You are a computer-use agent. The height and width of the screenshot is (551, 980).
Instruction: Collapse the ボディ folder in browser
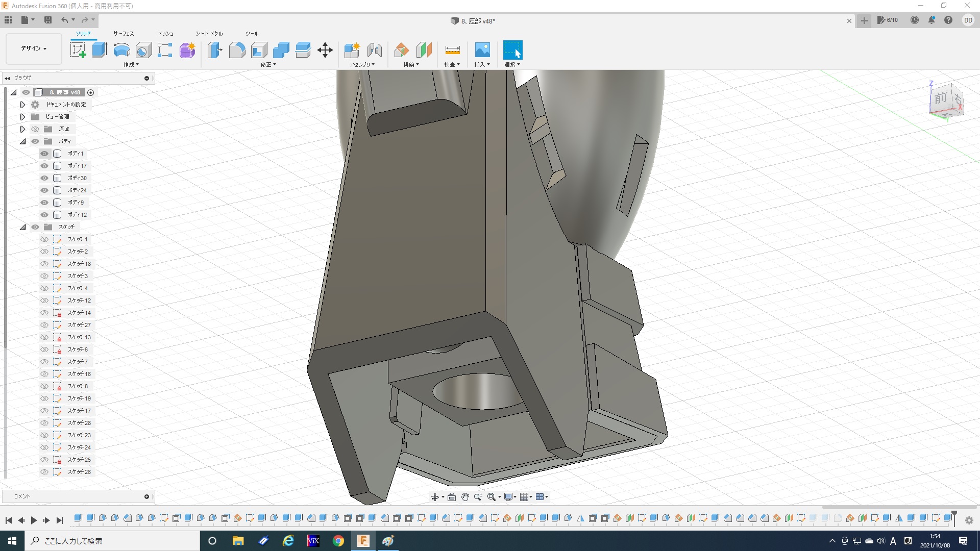23,141
